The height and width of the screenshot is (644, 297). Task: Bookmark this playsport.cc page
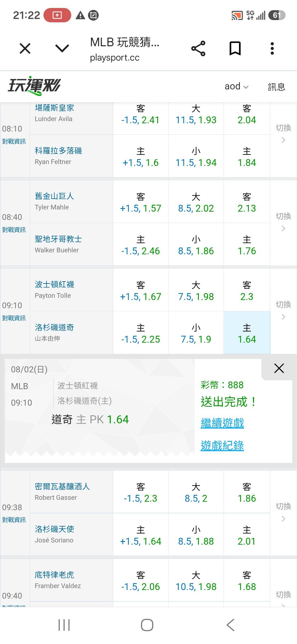pos(235,49)
